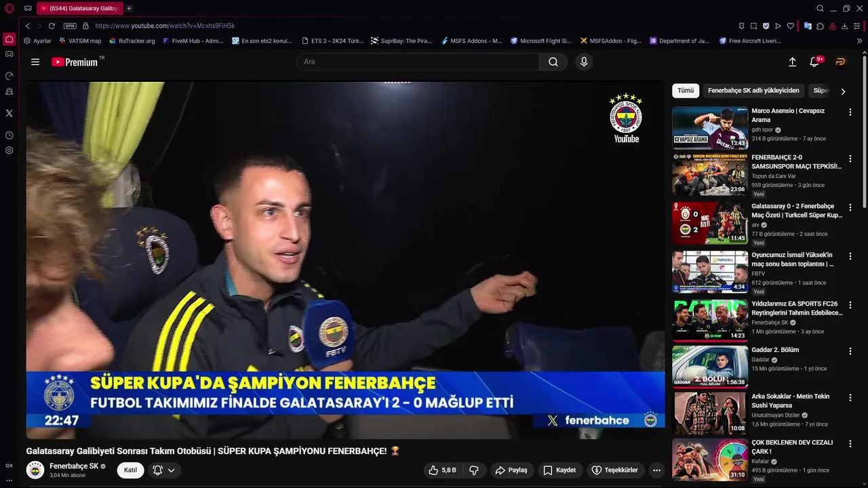This screenshot has width=868, height=488.
Task: Select the Tümü filter chip
Action: coord(686,90)
